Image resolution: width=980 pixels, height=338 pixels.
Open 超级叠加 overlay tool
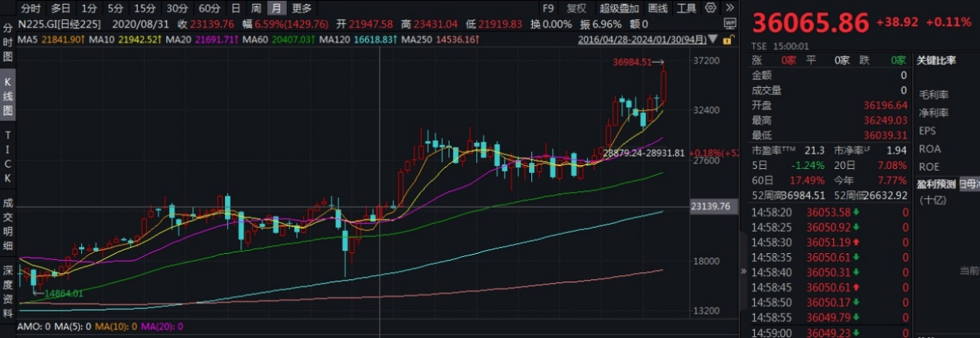(618, 8)
